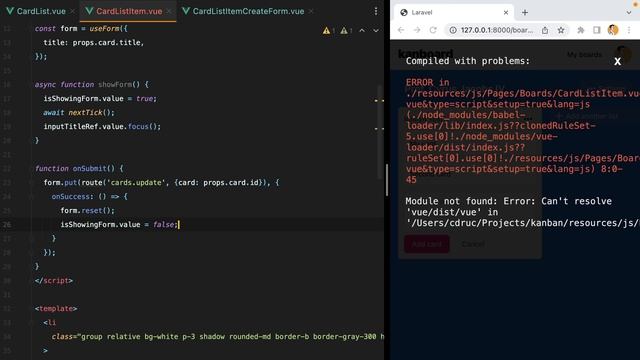The height and width of the screenshot is (360, 640).
Task: Click the share page icon in address bar
Action: click(545, 30)
